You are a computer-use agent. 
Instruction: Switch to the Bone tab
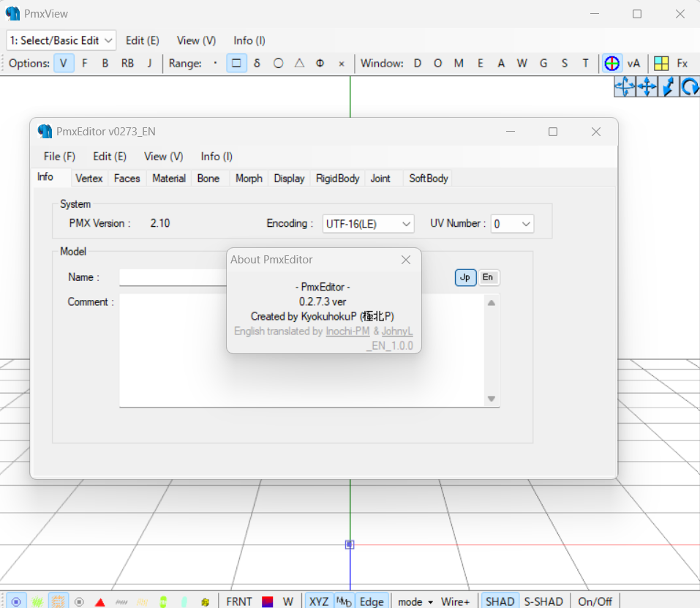pos(208,178)
